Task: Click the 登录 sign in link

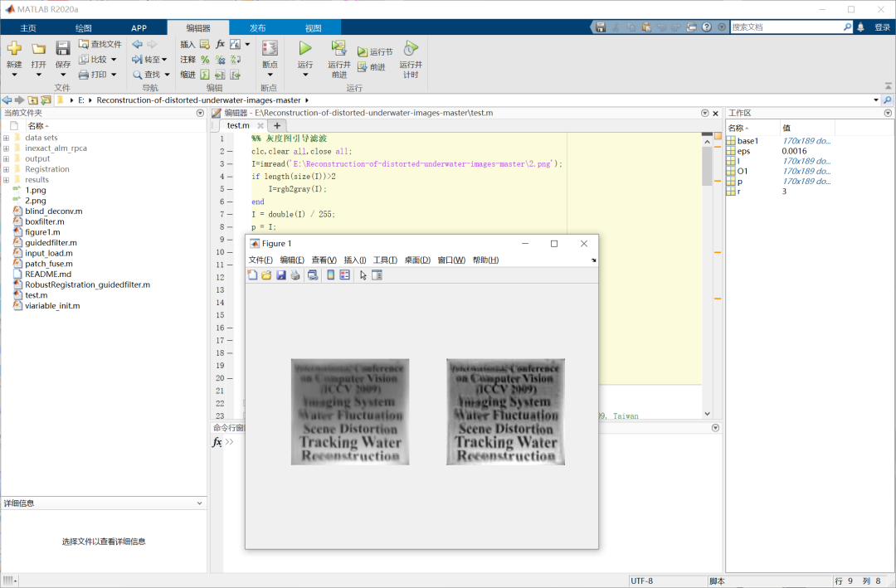Action: pos(882,27)
